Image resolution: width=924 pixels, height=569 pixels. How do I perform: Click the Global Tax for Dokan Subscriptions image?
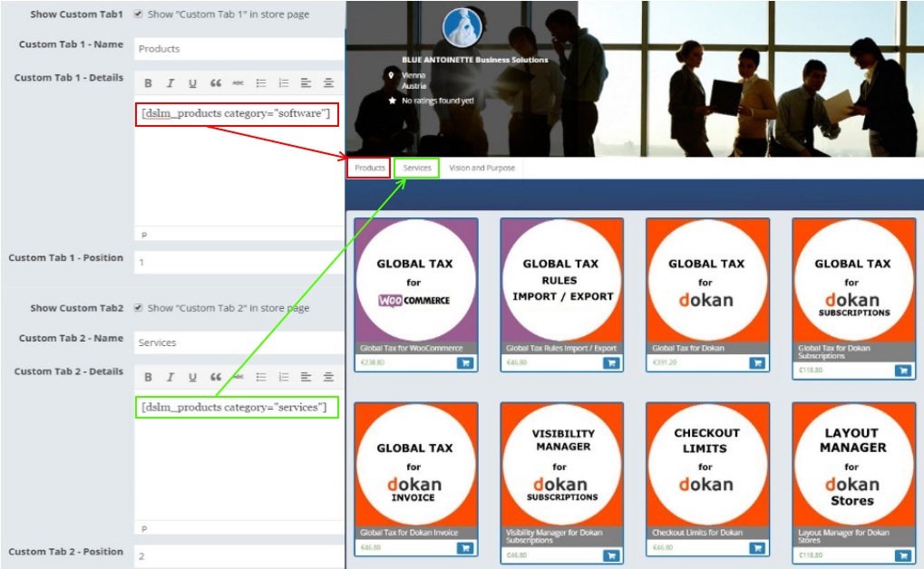[x=853, y=280]
